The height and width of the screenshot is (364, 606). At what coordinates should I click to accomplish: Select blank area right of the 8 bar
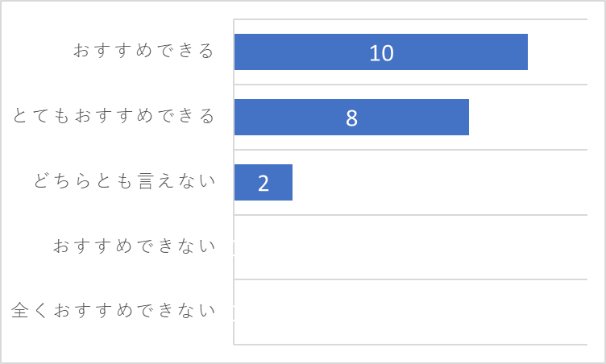point(528,117)
